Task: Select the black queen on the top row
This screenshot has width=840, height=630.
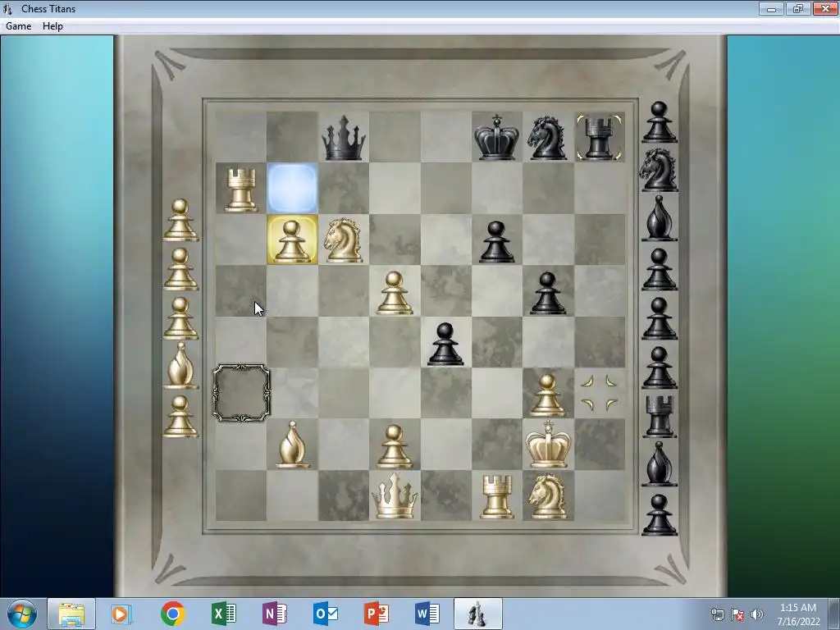Action: coord(344,138)
